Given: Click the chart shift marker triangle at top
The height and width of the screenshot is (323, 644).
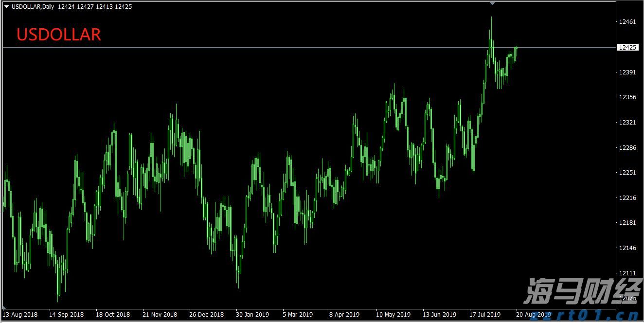Looking at the screenshot, I should [x=492, y=3].
